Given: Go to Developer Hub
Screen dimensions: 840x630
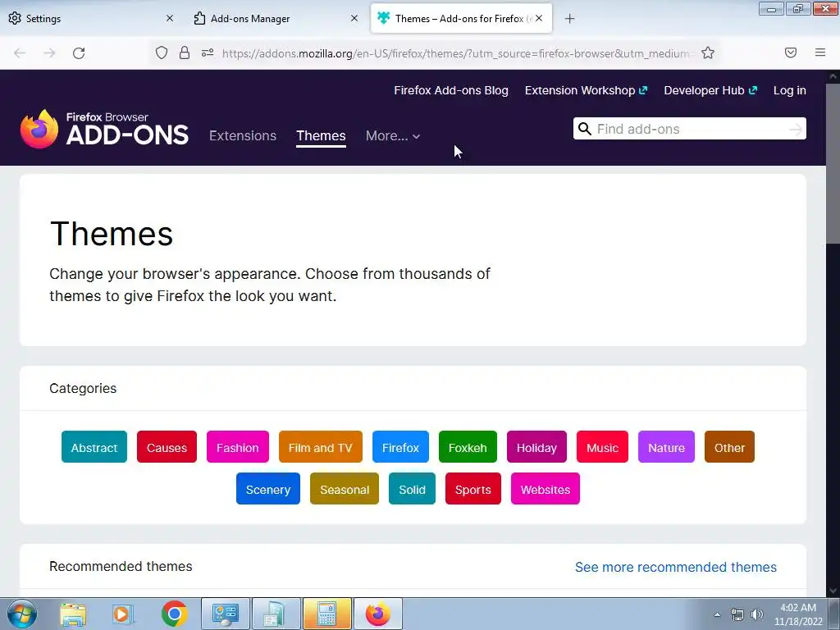Looking at the screenshot, I should [710, 90].
